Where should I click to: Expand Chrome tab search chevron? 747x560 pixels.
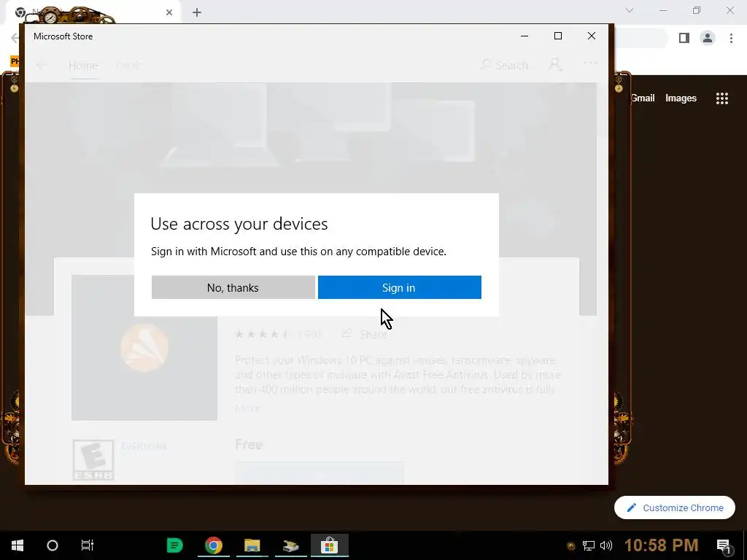630,10
